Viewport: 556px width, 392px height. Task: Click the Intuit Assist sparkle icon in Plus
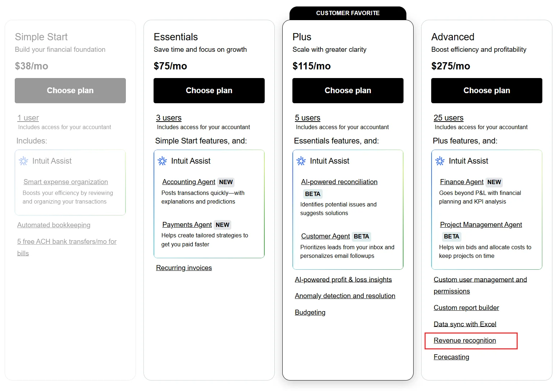click(x=301, y=161)
